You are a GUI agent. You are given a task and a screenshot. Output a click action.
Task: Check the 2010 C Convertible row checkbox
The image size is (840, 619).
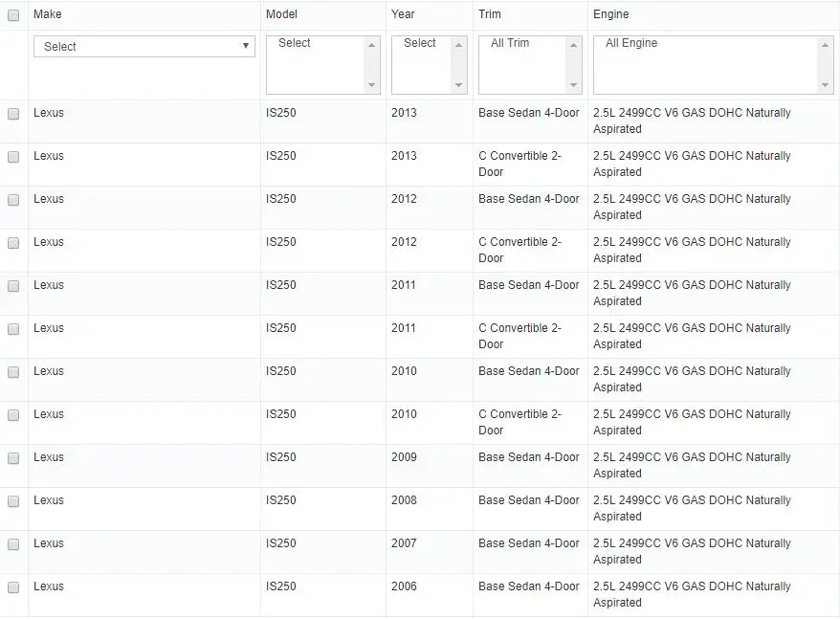(13, 415)
